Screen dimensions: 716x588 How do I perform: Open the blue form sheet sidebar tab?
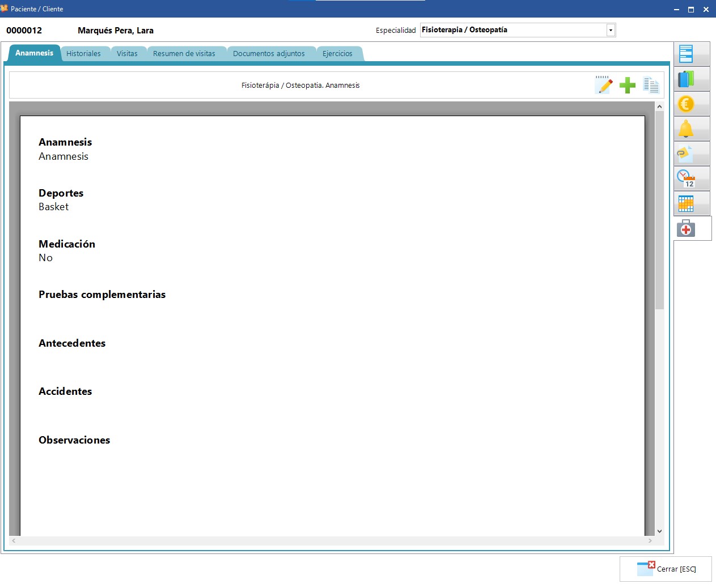pyautogui.click(x=692, y=54)
